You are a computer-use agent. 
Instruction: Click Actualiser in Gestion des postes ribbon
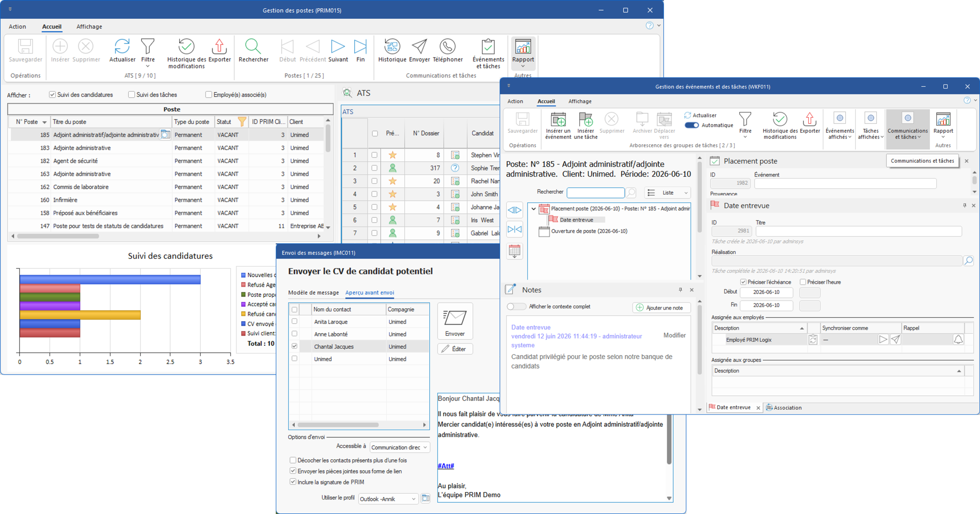122,50
